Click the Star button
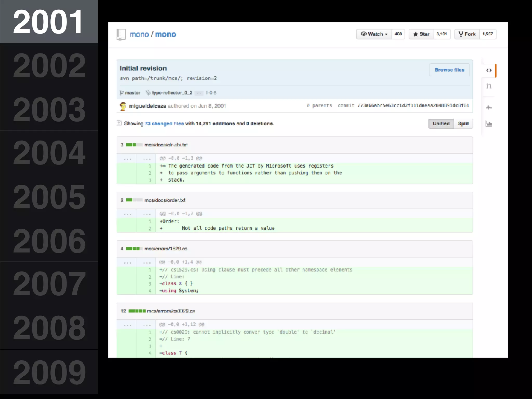Viewport: 532px width, 399px height. point(421,34)
